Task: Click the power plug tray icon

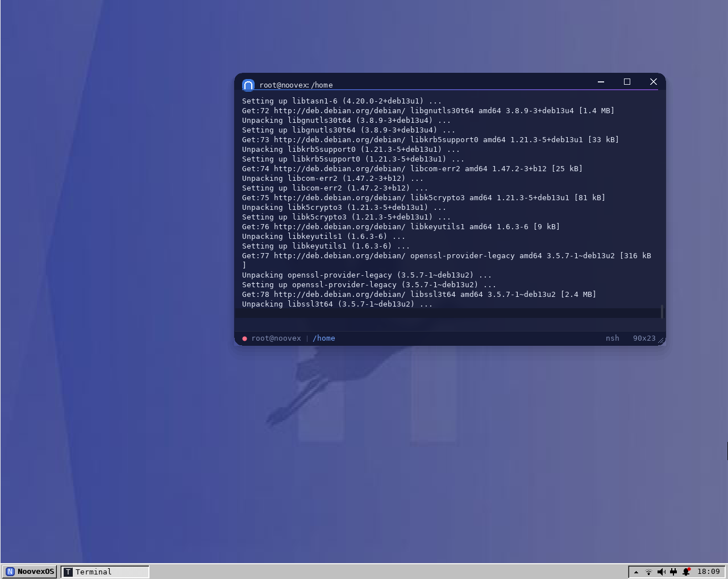Action: (673, 572)
